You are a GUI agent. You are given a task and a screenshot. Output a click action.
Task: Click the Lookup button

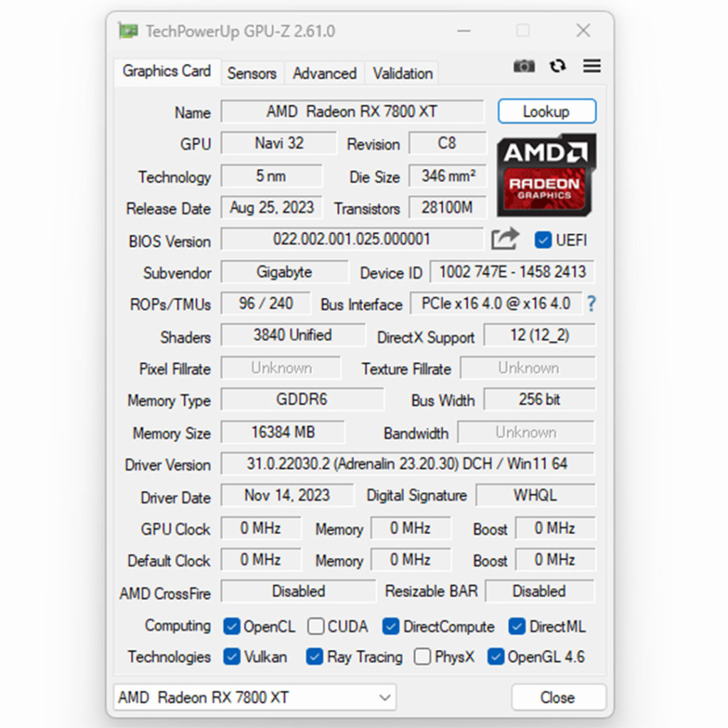click(547, 112)
